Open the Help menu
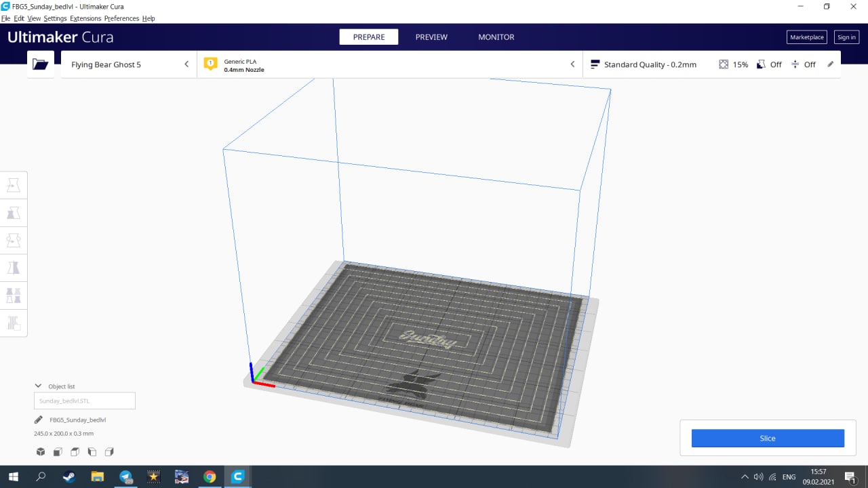The width and height of the screenshot is (868, 488). 149,18
